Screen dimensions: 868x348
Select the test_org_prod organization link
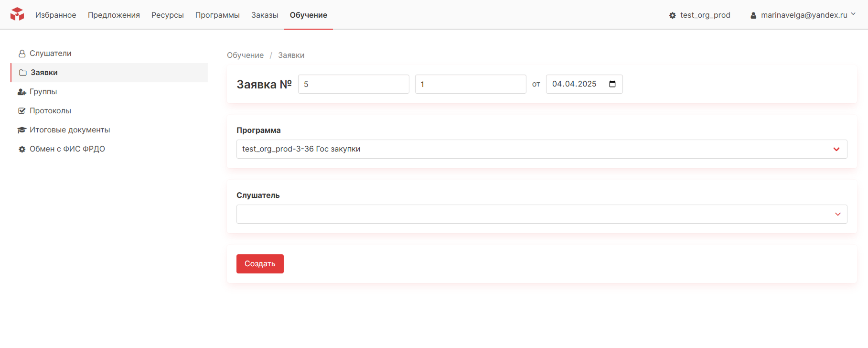point(705,15)
